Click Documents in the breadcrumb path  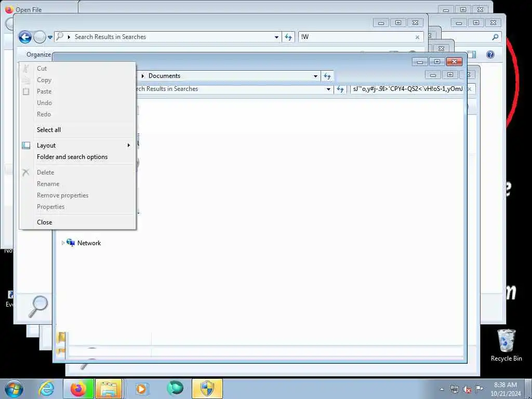pyautogui.click(x=164, y=76)
